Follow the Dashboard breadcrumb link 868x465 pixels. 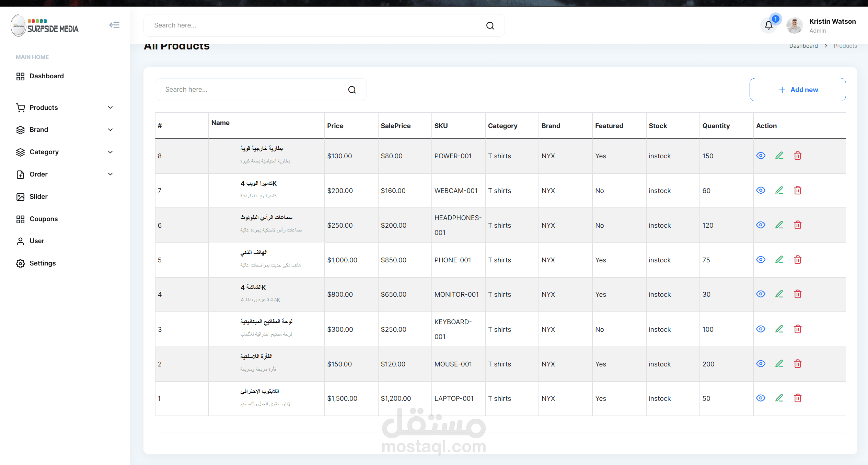pyautogui.click(x=803, y=46)
